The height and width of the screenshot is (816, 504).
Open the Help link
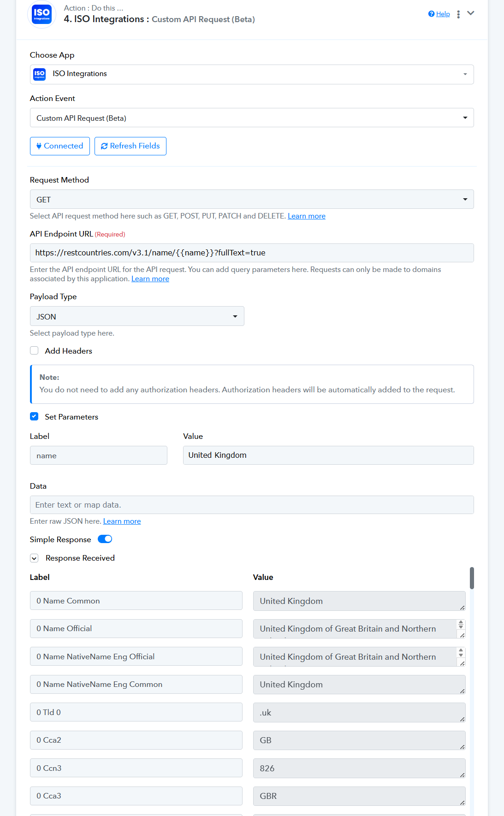tap(439, 14)
